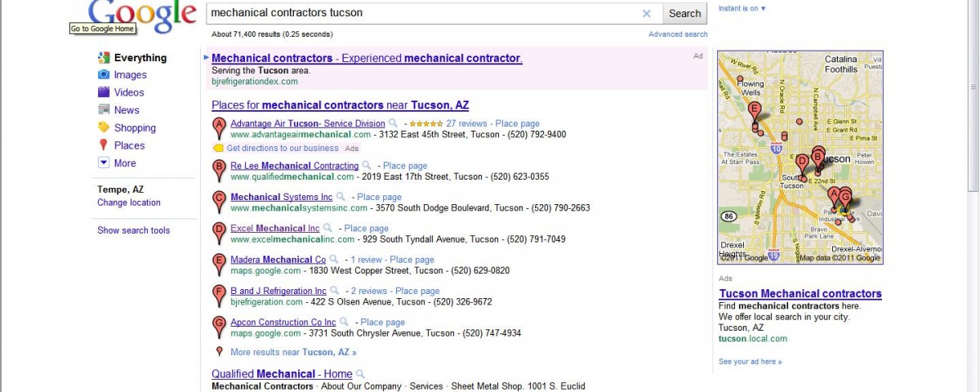This screenshot has width=980, height=392.
Task: Open Apcon Construction Co Inc link
Action: [283, 322]
